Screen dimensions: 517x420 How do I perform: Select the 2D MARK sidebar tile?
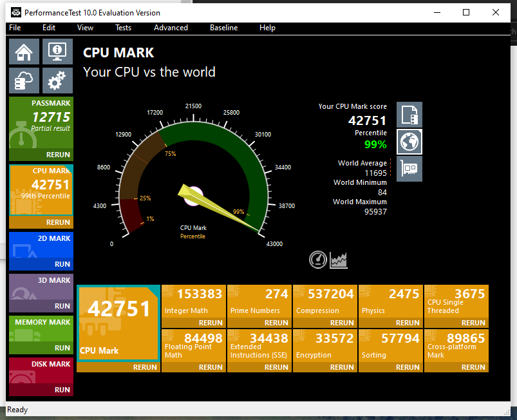[41, 245]
